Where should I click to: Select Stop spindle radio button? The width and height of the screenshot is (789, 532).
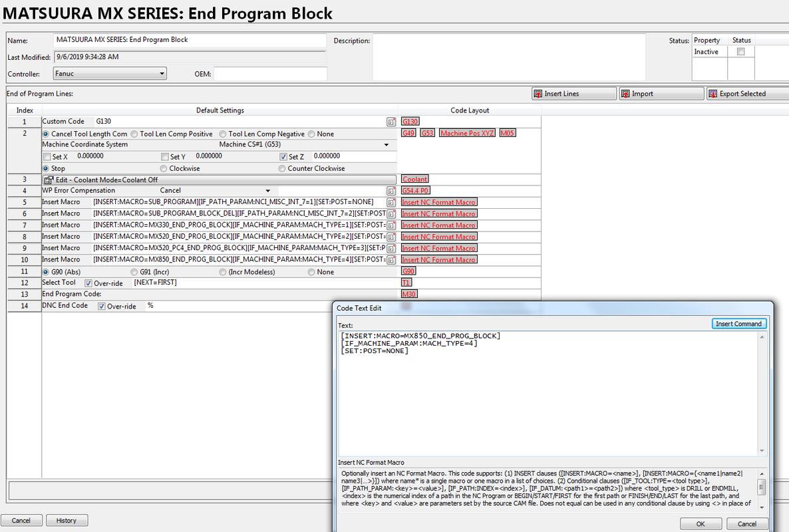(46, 168)
